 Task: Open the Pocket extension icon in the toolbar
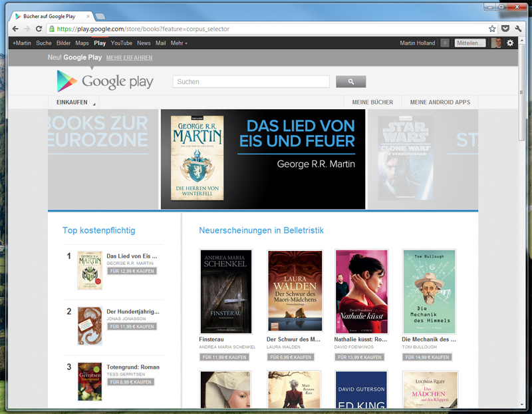click(x=505, y=29)
